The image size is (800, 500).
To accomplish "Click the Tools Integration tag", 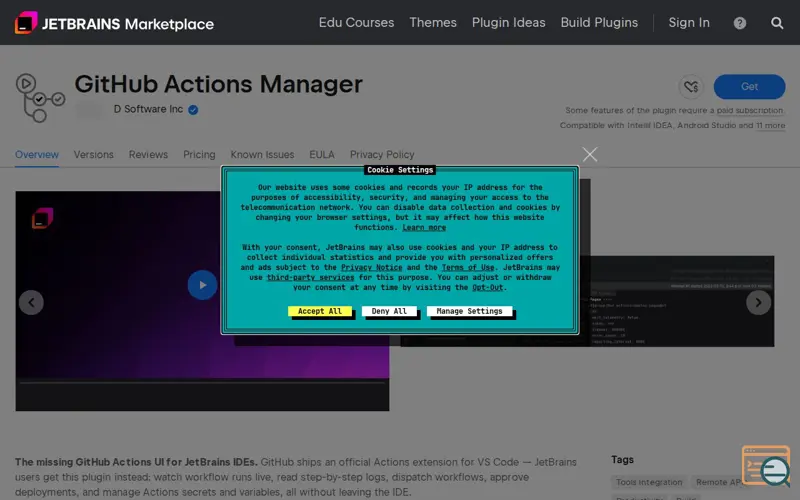I will (649, 482).
